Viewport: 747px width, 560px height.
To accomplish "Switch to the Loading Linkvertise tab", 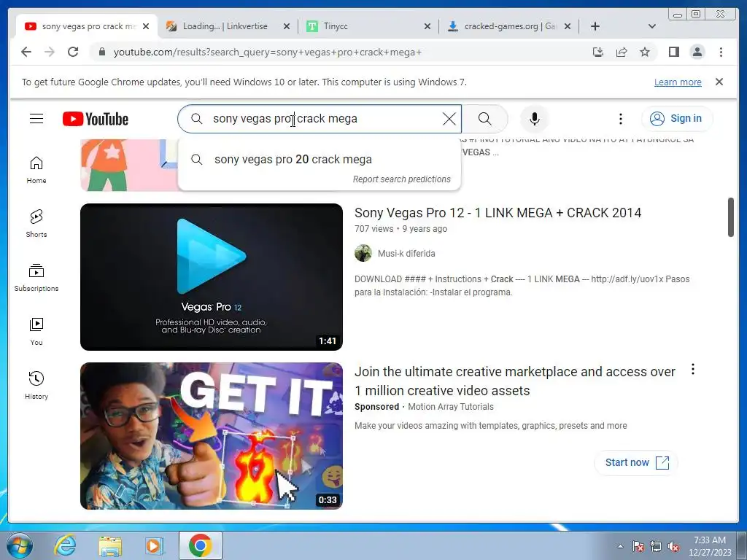I will tap(225, 26).
